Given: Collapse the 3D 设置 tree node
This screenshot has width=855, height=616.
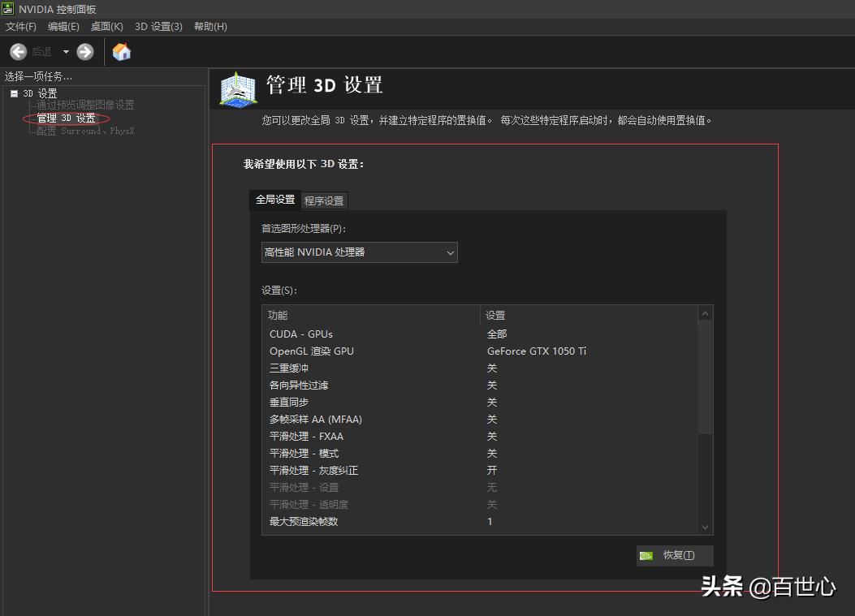Looking at the screenshot, I should click(14, 93).
